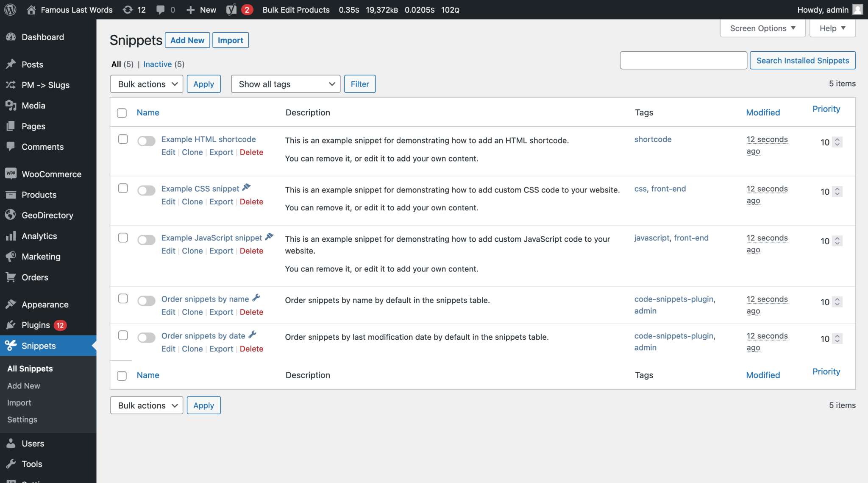Viewport: 868px width, 483px height.
Task: Toggle the Order snippets by name snippet on
Action: click(x=146, y=299)
